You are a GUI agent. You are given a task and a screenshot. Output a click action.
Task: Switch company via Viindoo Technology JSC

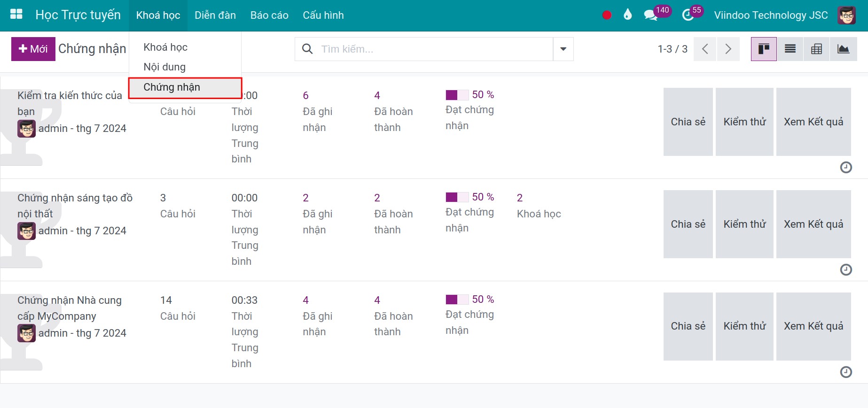point(771,15)
